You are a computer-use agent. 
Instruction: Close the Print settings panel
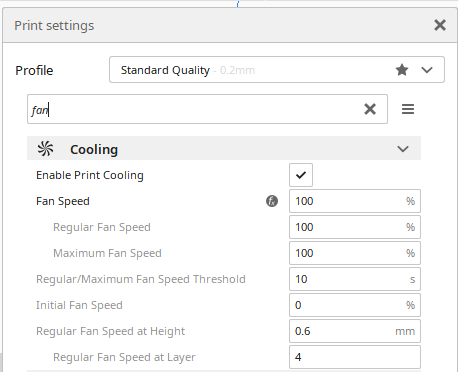point(440,25)
